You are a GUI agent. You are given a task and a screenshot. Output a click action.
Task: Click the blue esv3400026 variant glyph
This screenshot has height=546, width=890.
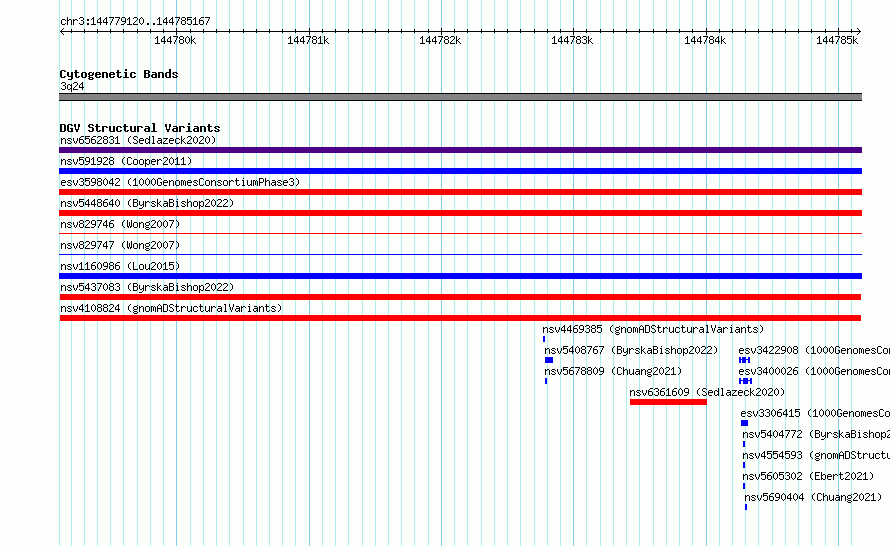click(x=745, y=381)
